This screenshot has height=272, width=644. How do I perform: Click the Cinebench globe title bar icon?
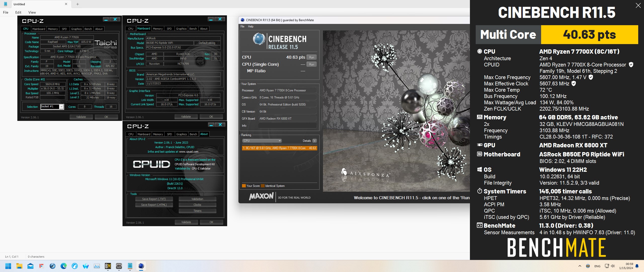tap(243, 20)
